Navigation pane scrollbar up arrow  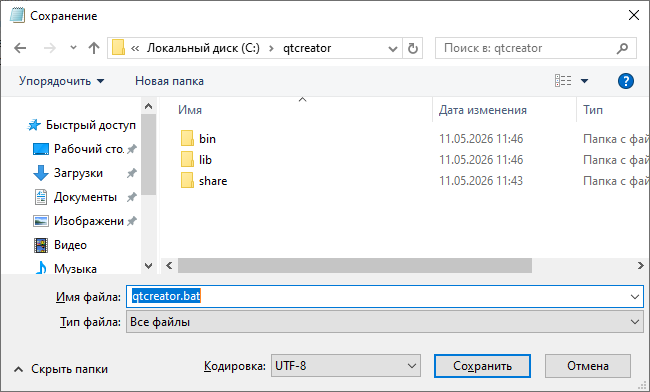pos(148,106)
